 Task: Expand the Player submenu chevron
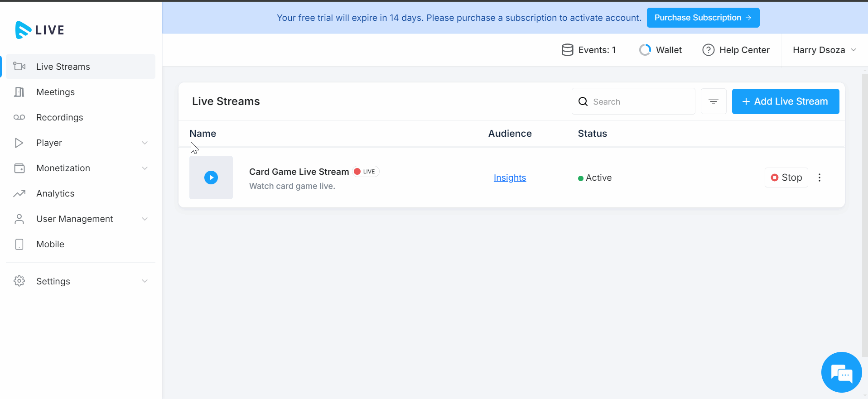[x=145, y=143]
